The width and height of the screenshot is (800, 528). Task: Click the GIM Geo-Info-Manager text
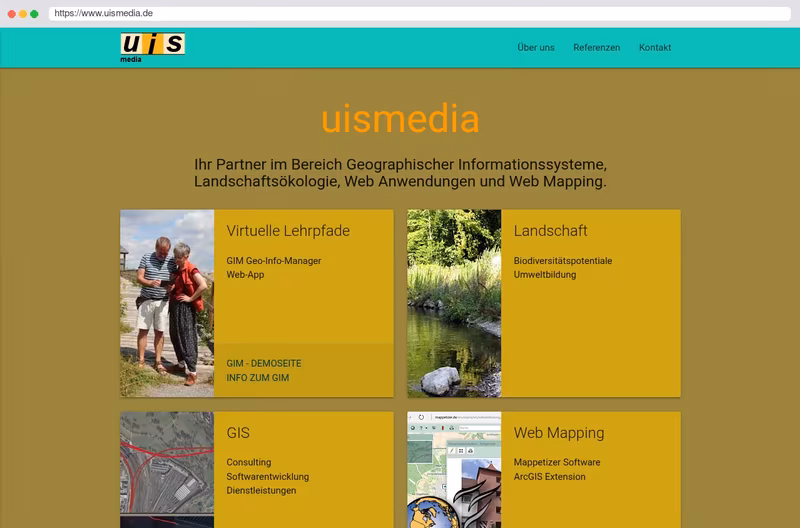point(273,261)
